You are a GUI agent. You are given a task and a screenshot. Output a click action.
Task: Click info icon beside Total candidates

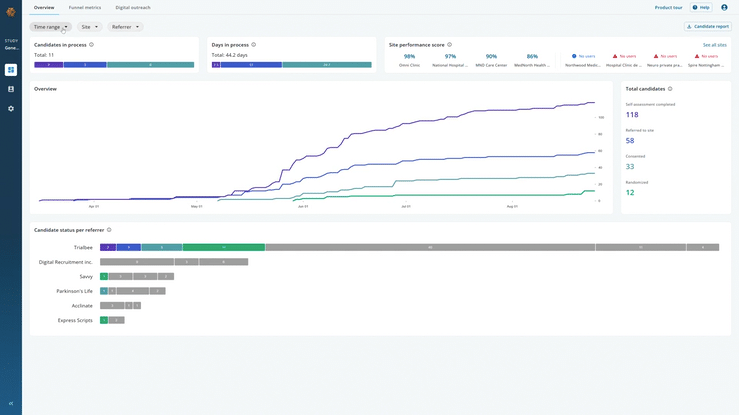670,89
